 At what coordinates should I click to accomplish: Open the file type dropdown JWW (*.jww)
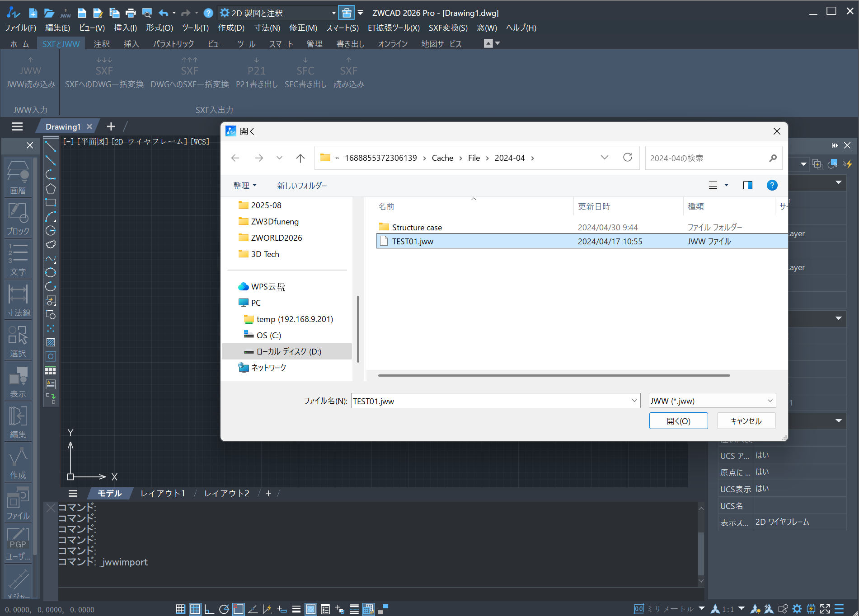(712, 401)
